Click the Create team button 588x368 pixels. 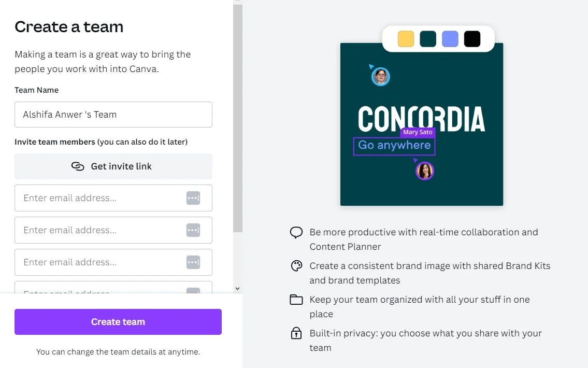click(118, 321)
